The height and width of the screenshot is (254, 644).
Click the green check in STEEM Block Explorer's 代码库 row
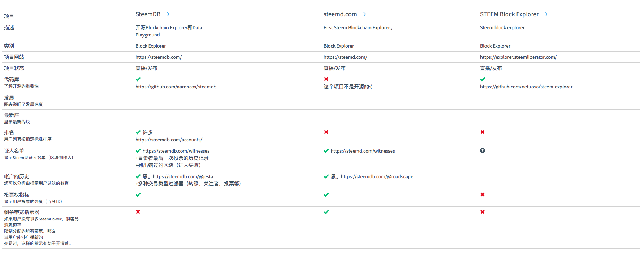click(483, 79)
